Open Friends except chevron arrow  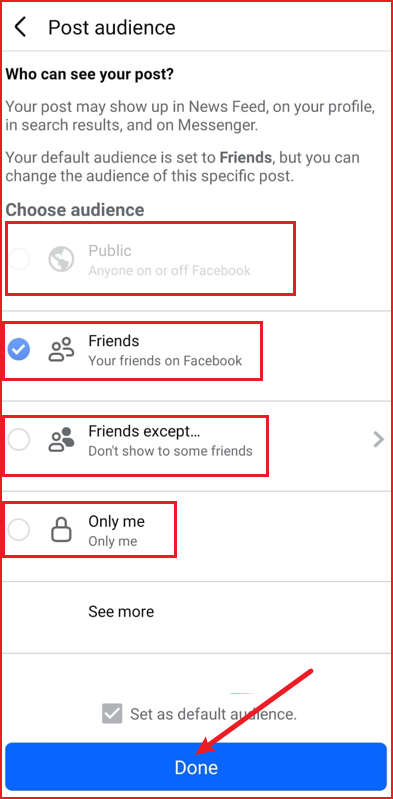coord(378,439)
